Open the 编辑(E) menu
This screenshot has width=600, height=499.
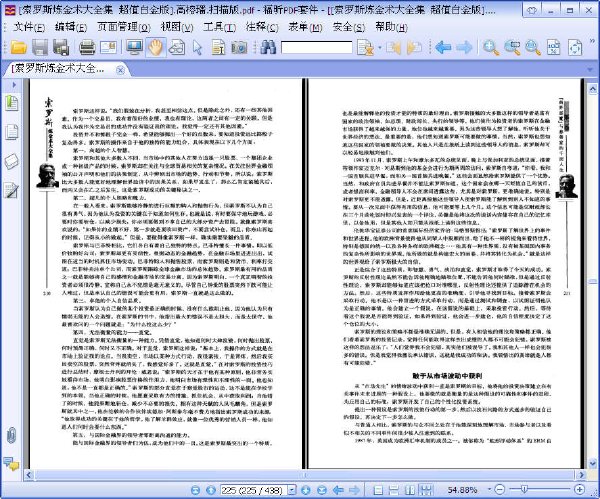(x=71, y=27)
